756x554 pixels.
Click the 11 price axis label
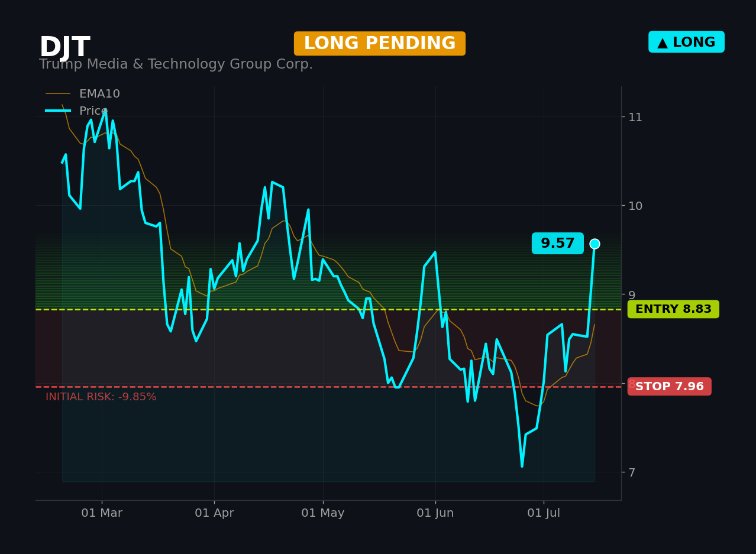coord(635,117)
